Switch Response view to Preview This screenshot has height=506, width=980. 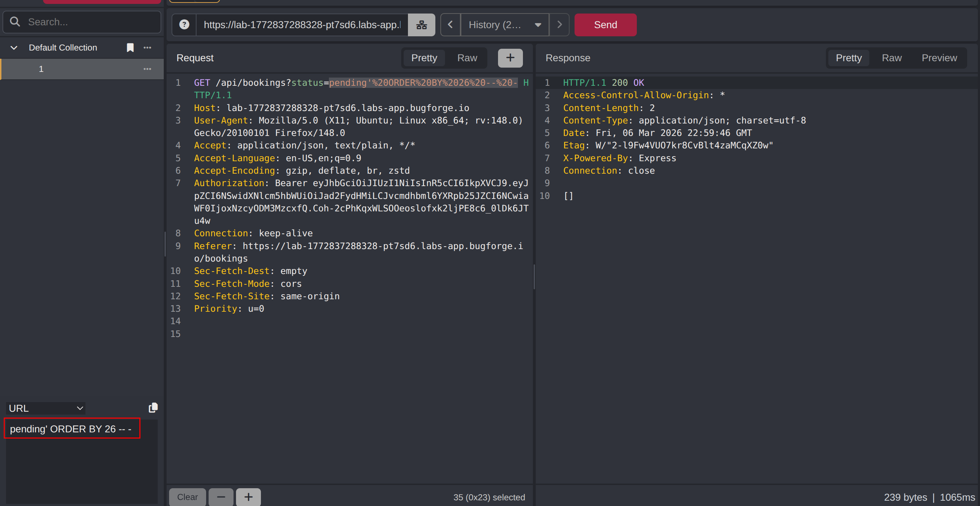click(x=939, y=58)
